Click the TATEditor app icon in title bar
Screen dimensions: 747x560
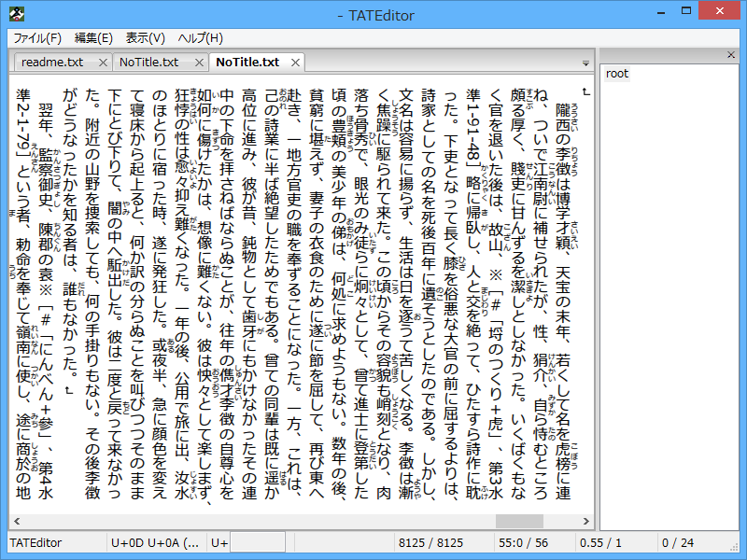click(17, 14)
